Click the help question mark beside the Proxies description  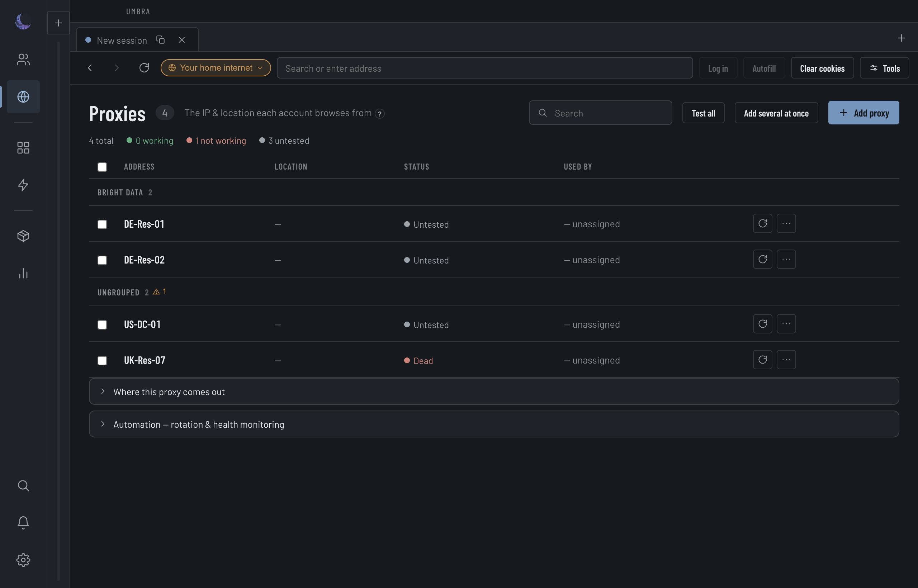(380, 114)
